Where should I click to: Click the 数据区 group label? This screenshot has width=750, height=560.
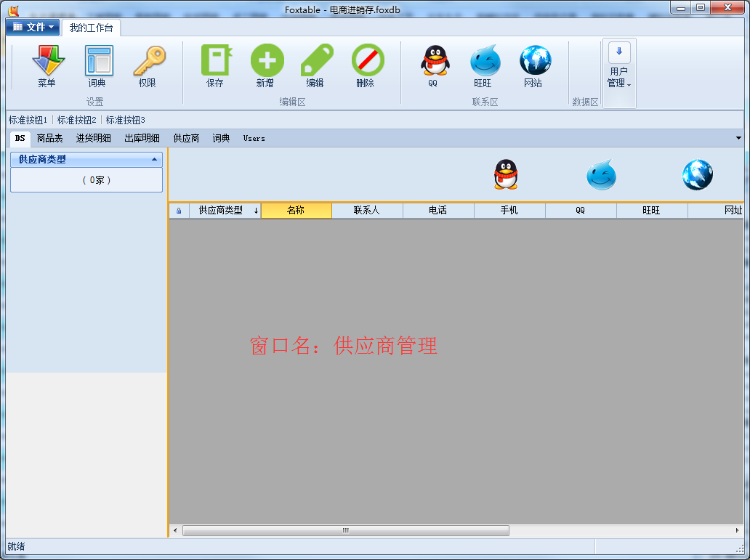[585, 102]
